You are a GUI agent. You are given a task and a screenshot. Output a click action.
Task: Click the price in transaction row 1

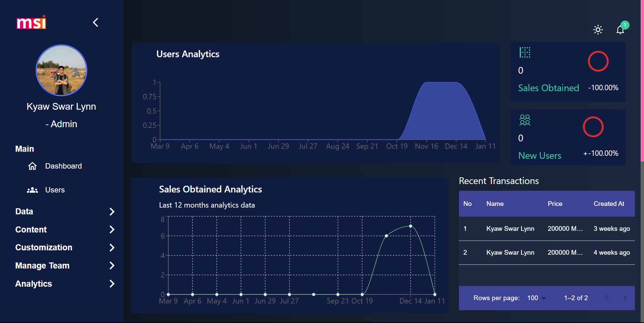565,228
